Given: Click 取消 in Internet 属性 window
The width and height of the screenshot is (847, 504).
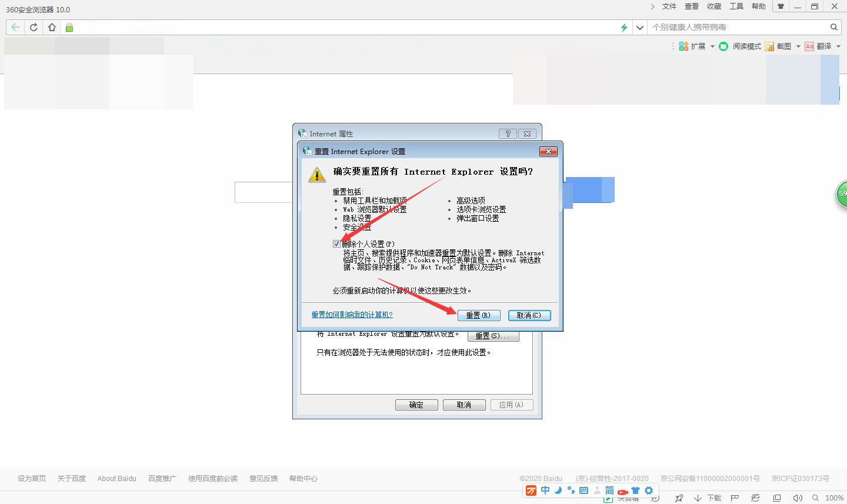Looking at the screenshot, I should tap(464, 405).
